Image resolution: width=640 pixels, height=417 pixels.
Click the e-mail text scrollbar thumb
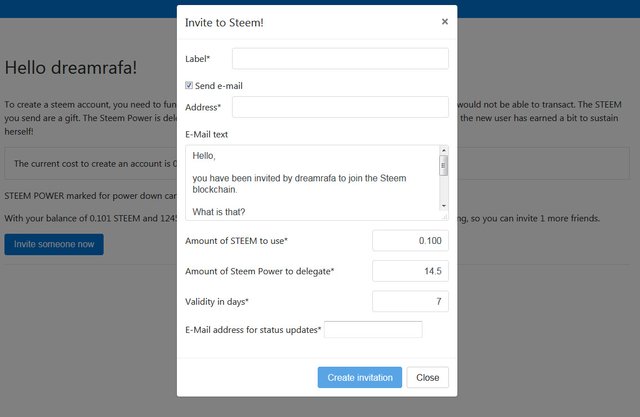444,165
